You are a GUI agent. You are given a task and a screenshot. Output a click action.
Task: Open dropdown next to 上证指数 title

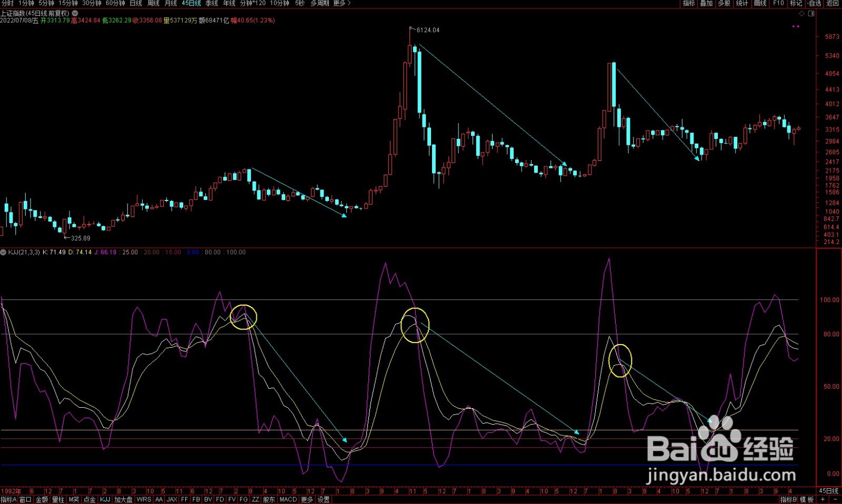click(x=75, y=13)
